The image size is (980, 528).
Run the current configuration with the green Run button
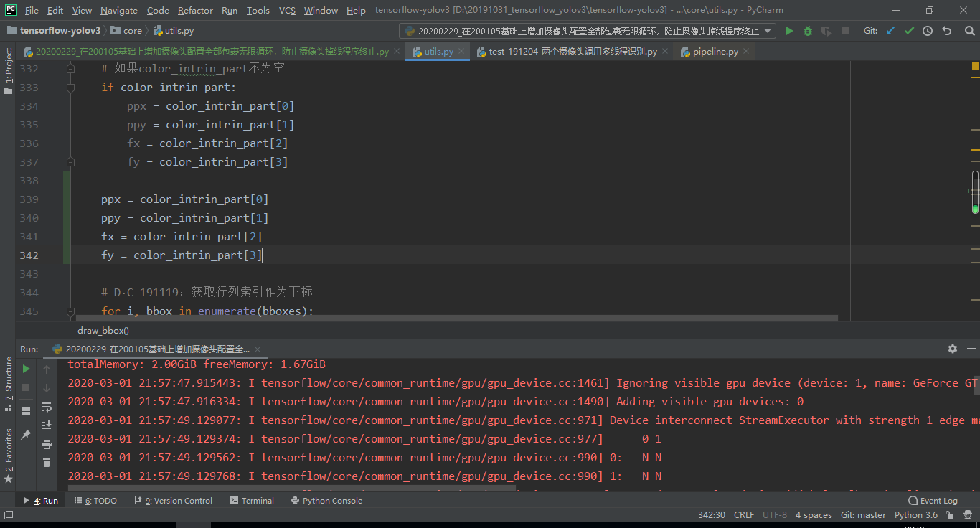tap(789, 31)
